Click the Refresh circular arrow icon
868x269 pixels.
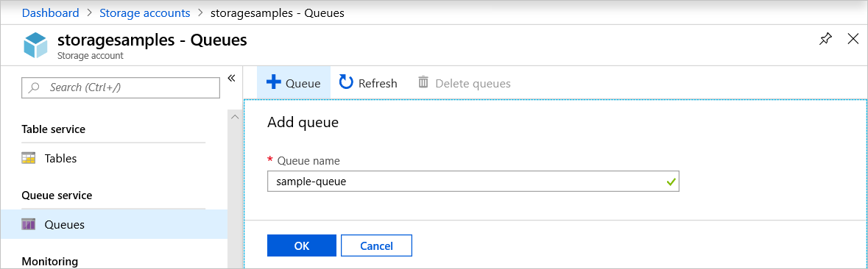346,82
